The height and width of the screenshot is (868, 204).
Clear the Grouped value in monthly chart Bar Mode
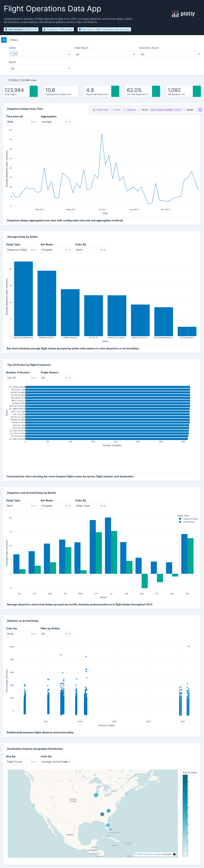pyautogui.click(x=66, y=506)
